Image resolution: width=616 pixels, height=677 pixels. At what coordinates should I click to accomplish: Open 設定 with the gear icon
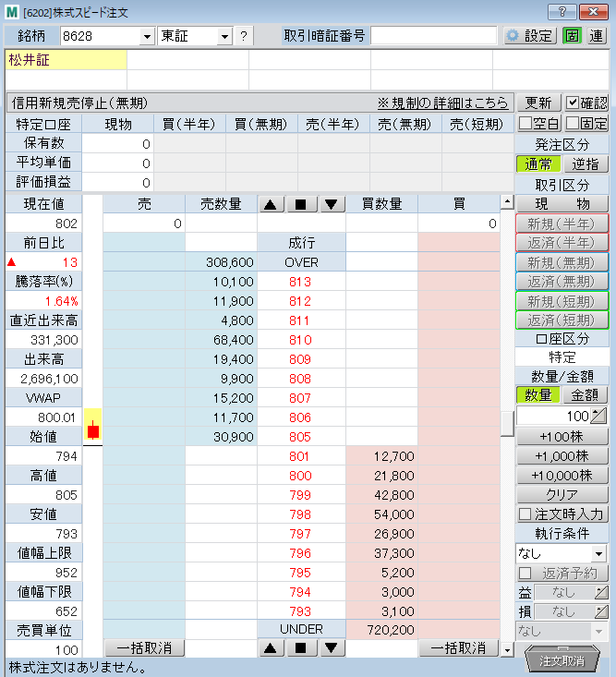[530, 36]
